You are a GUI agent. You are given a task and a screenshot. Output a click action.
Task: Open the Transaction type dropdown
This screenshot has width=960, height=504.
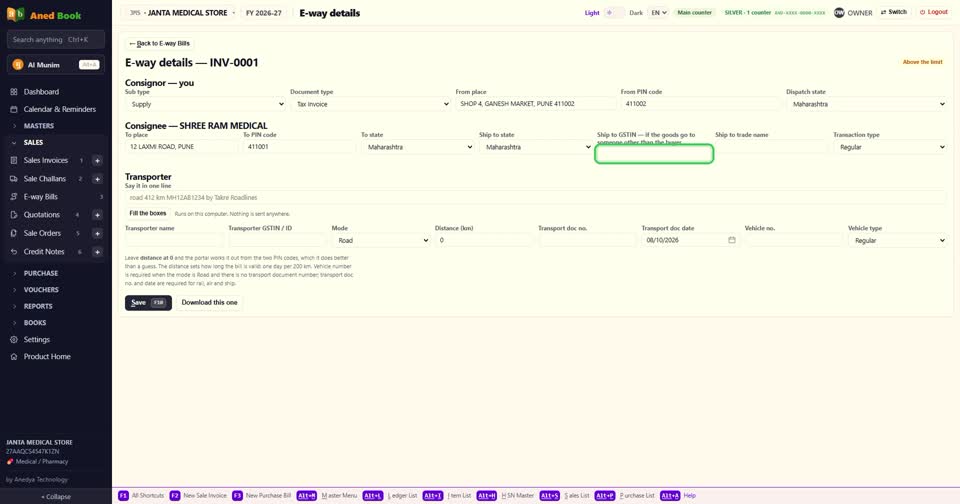(x=890, y=147)
